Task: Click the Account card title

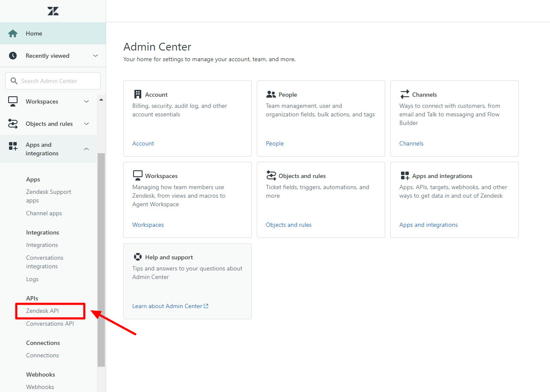Action: [x=156, y=95]
